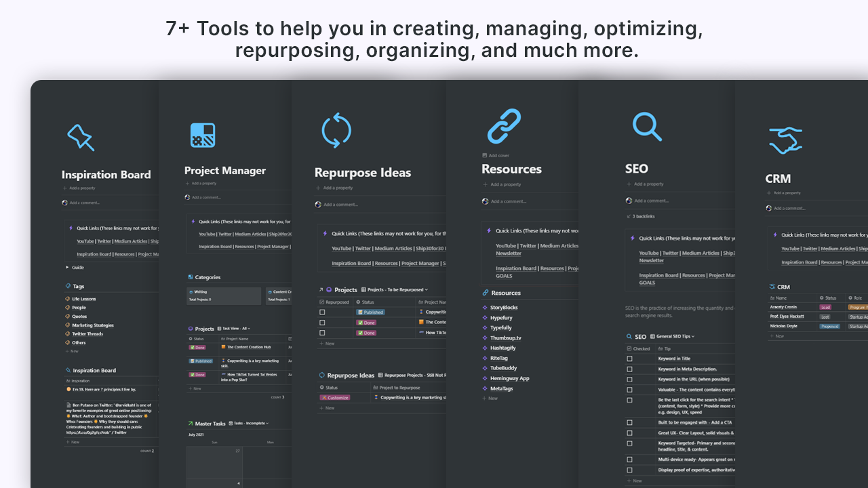The height and width of the screenshot is (488, 868).
Task: Click the diamond icon beside RiteTag
Action: (x=485, y=358)
